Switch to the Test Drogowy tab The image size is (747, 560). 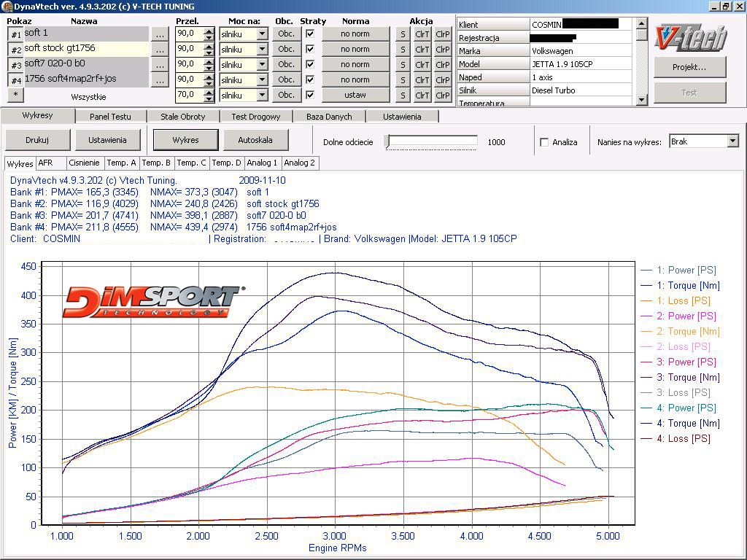click(255, 117)
